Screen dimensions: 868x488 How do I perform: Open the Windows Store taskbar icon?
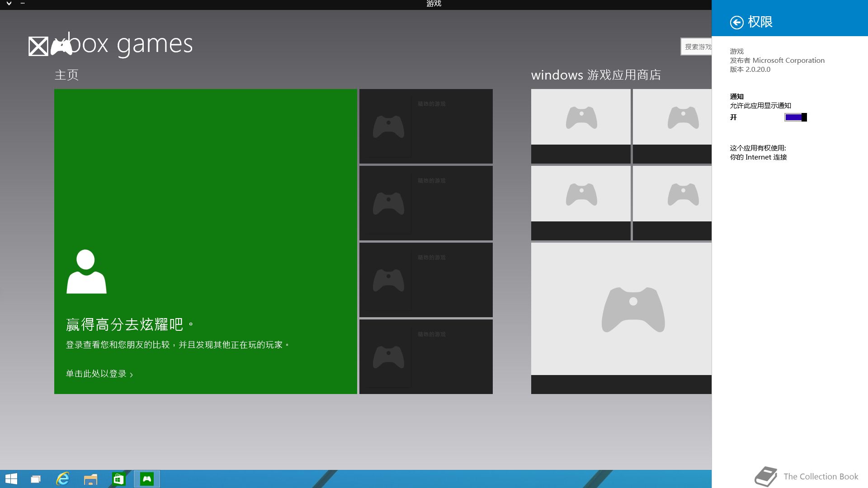tap(118, 479)
